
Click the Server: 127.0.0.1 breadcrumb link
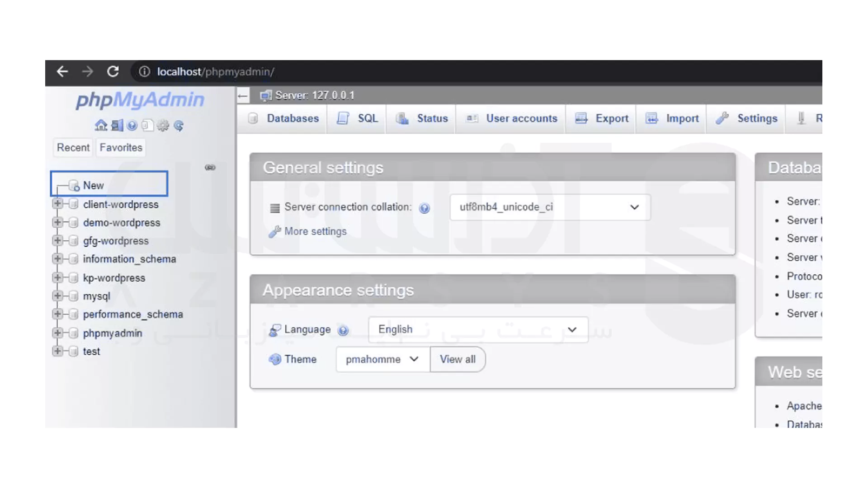pos(315,96)
